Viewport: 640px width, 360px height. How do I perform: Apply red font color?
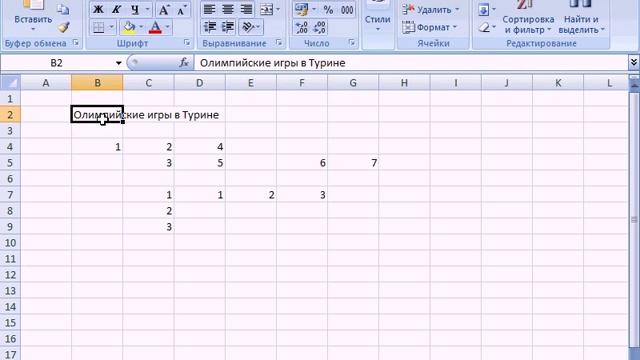point(156,27)
